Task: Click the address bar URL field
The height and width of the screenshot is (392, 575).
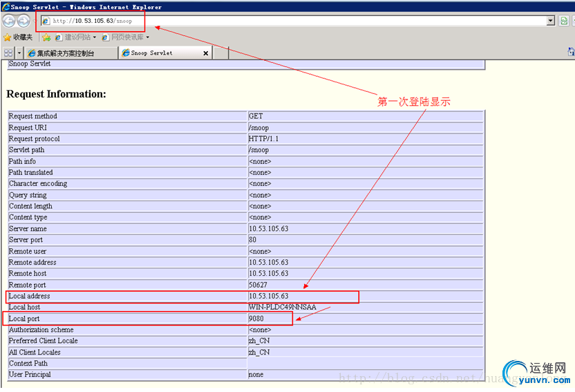Action: (293, 21)
